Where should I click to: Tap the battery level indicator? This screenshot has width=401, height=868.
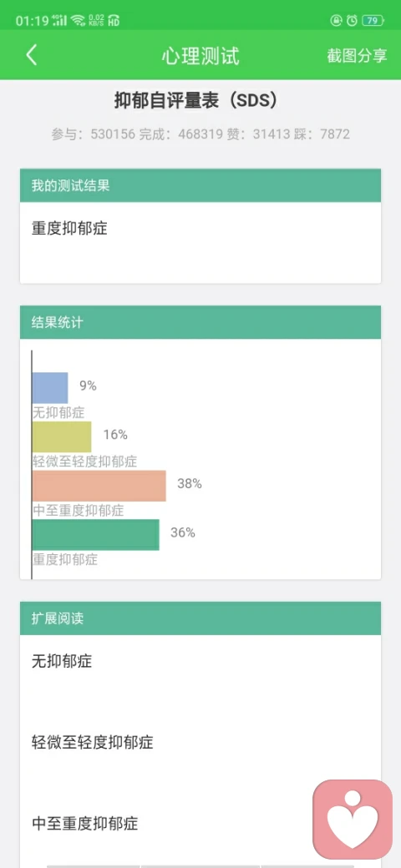(373, 21)
